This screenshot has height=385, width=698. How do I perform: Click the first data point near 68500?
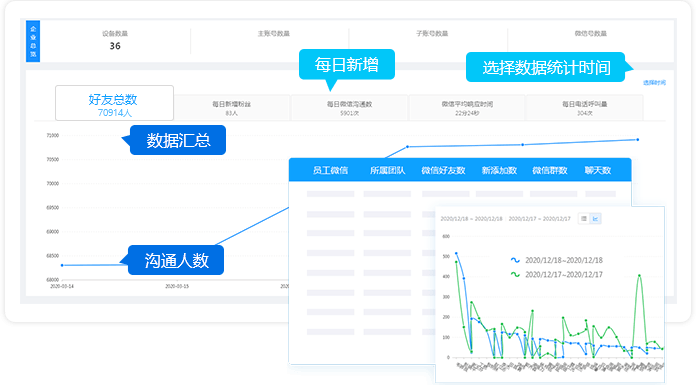pos(62,265)
